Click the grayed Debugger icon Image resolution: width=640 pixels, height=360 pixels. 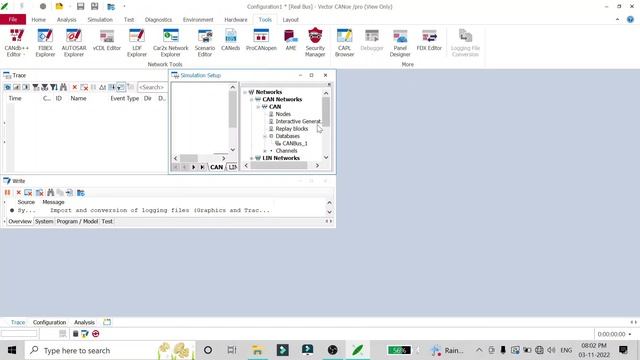click(x=372, y=40)
